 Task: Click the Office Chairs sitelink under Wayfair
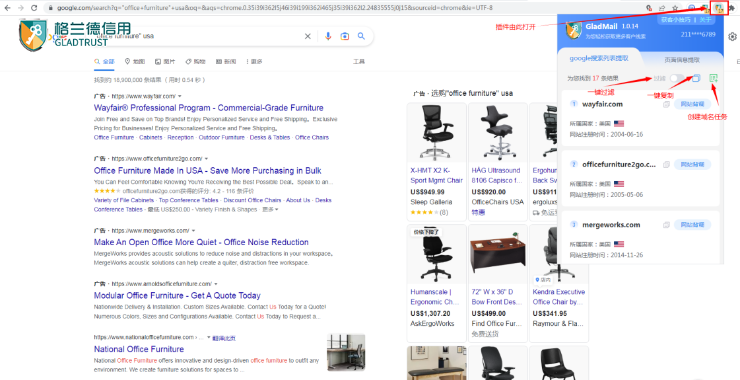pos(312,137)
